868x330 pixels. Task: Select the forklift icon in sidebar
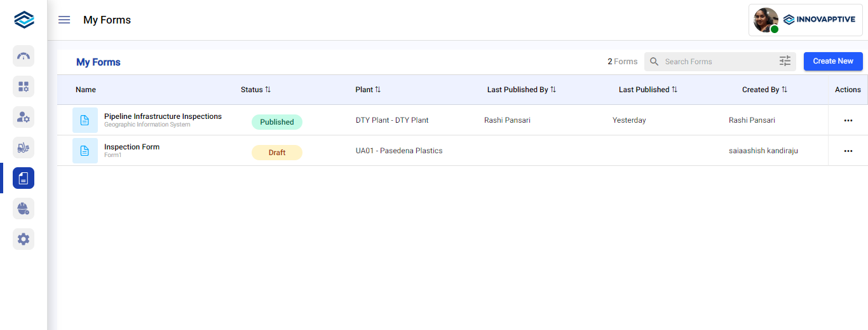coord(24,148)
